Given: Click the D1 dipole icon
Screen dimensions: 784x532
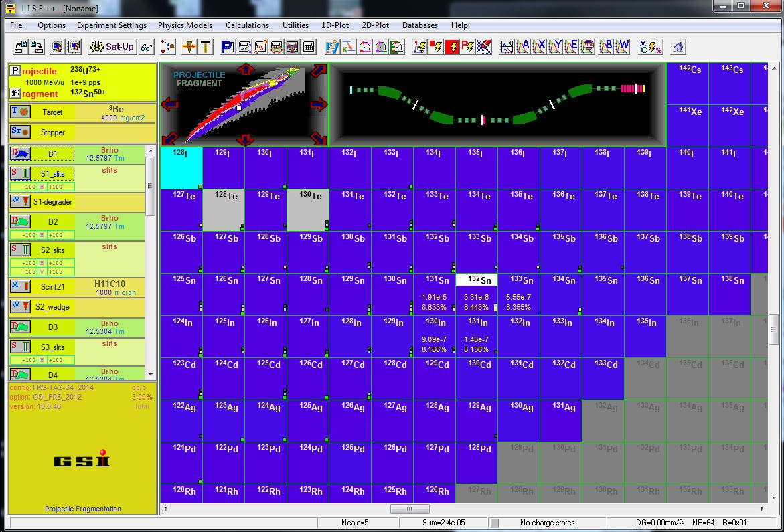Looking at the screenshot, I should [20, 155].
